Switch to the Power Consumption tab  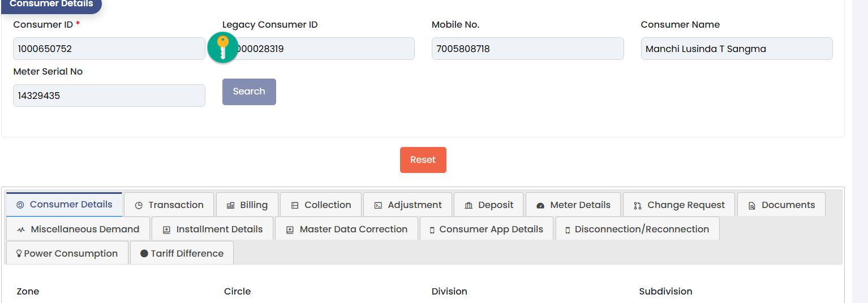point(67,253)
